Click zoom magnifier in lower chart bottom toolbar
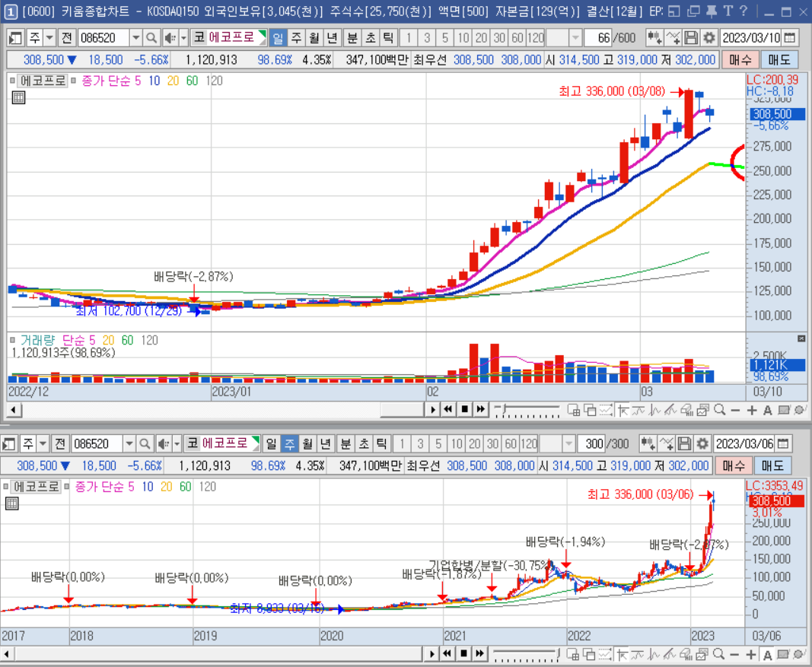 tap(718, 655)
